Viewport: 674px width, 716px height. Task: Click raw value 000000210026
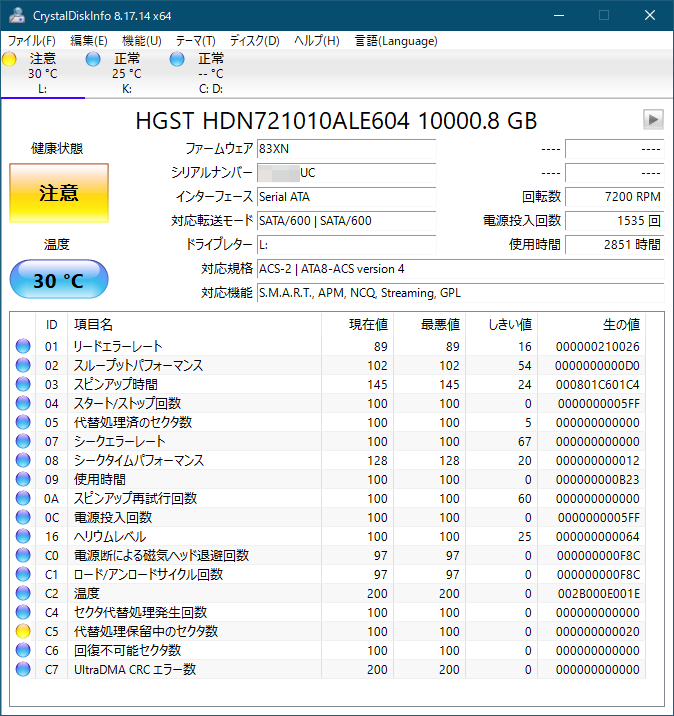coord(597,347)
